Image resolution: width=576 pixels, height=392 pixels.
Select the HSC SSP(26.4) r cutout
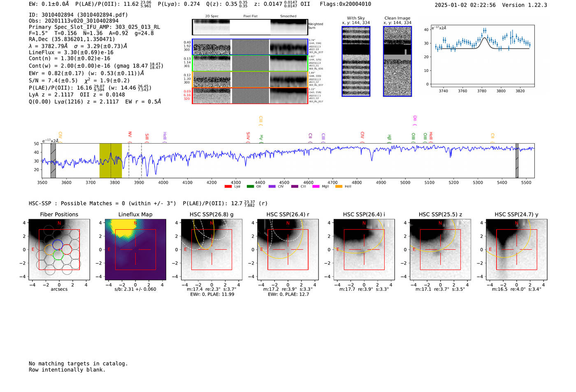click(288, 250)
